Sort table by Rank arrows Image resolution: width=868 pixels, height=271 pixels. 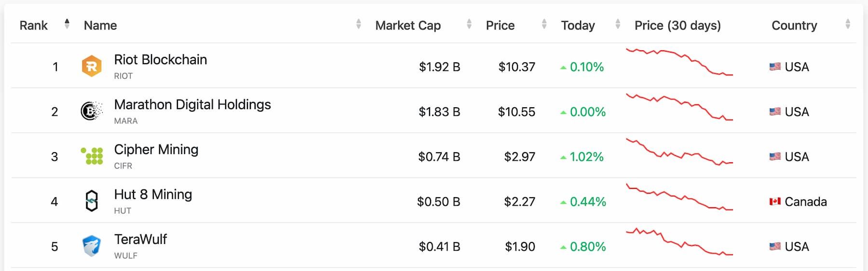click(x=67, y=24)
